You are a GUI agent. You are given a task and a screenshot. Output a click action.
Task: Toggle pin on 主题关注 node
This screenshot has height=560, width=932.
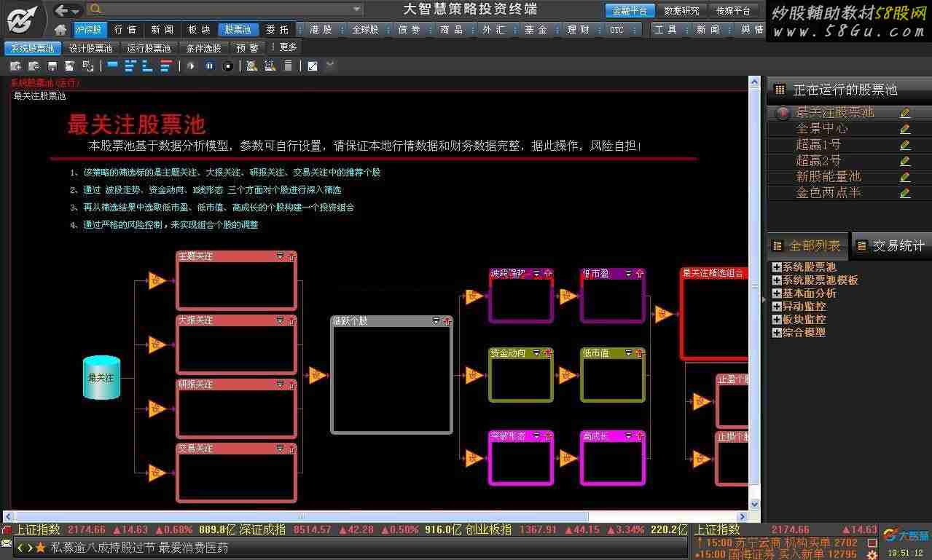(291, 256)
